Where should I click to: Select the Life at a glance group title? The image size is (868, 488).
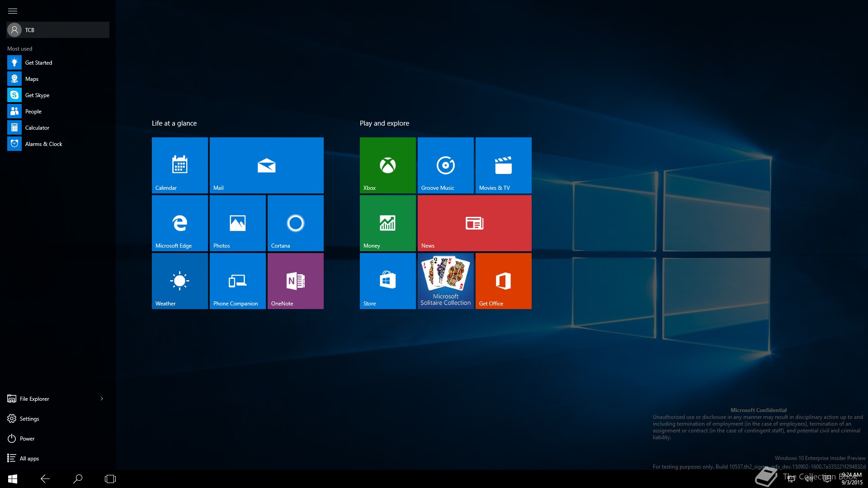tap(174, 123)
